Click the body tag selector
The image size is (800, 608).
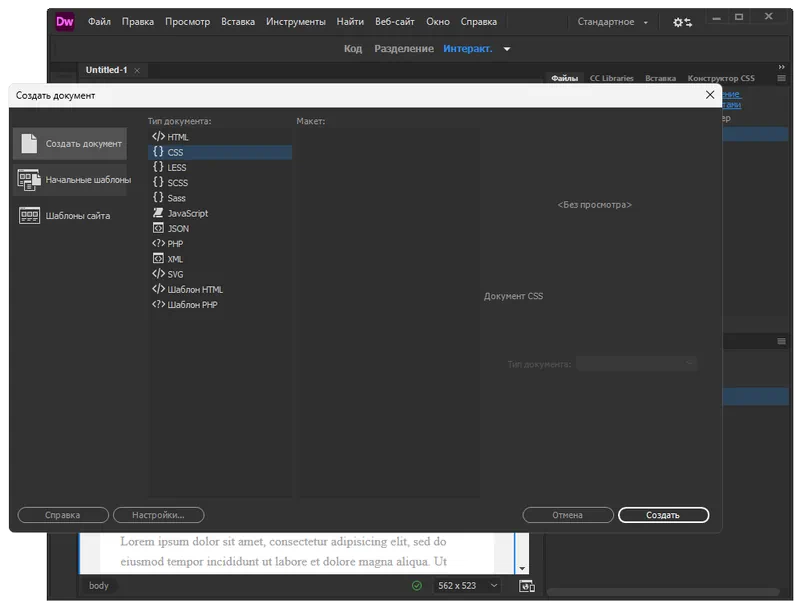click(99, 586)
